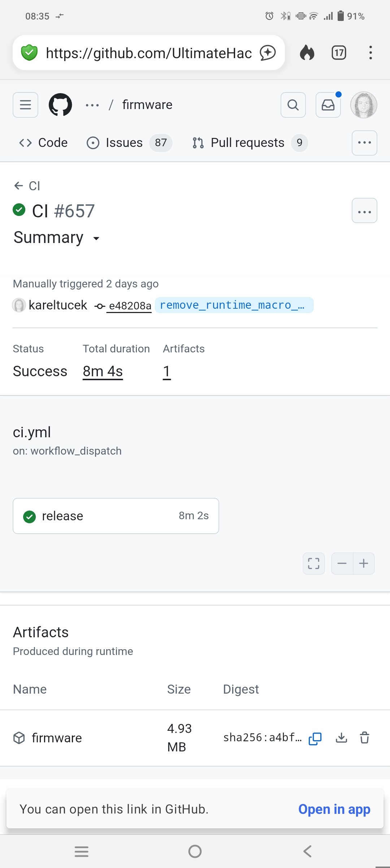Zoom out the workflow graph
The image size is (390, 868).
342,563
